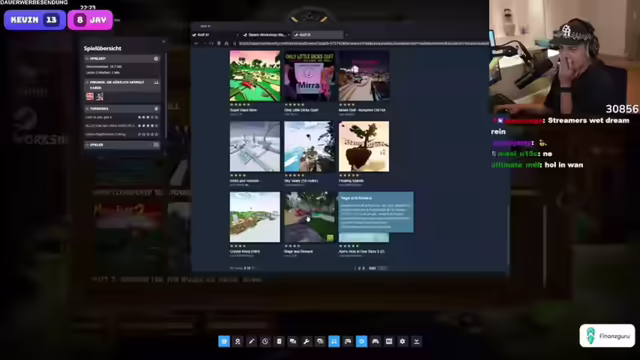Click the wrench icon in overlay toolbar

click(307, 341)
